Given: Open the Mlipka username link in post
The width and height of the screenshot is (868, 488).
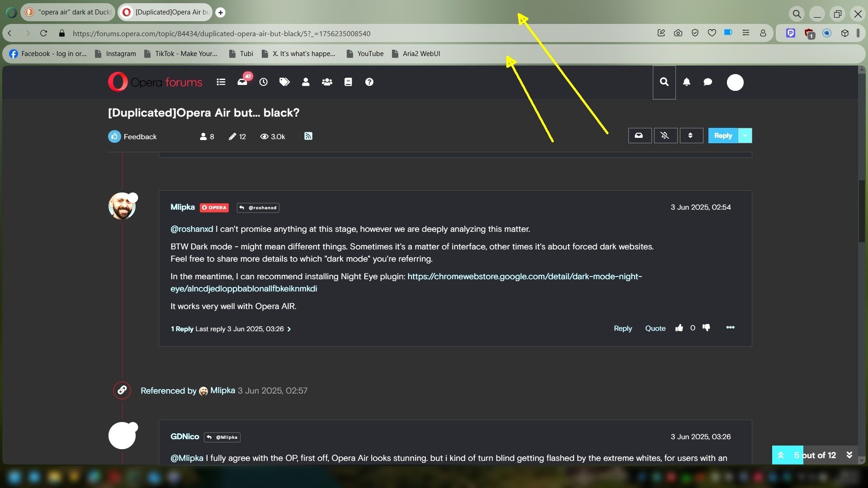Looking at the screenshot, I should point(182,207).
